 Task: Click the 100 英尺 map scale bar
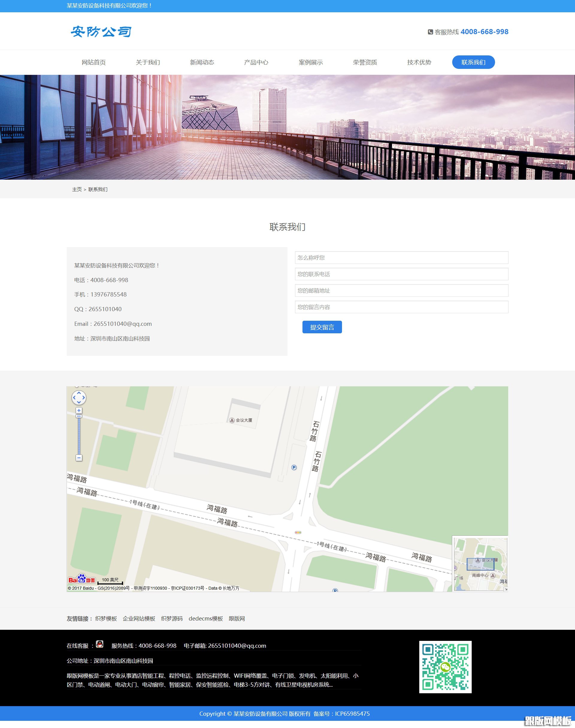pos(110,581)
